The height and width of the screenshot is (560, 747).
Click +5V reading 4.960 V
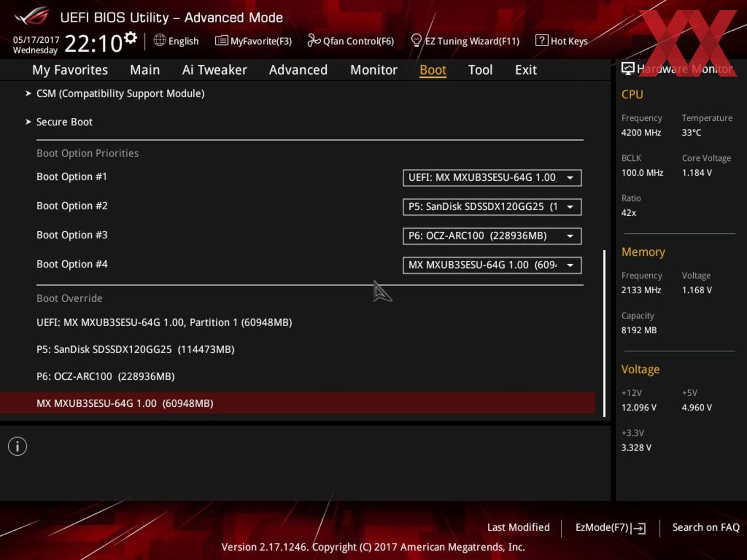coord(697,407)
